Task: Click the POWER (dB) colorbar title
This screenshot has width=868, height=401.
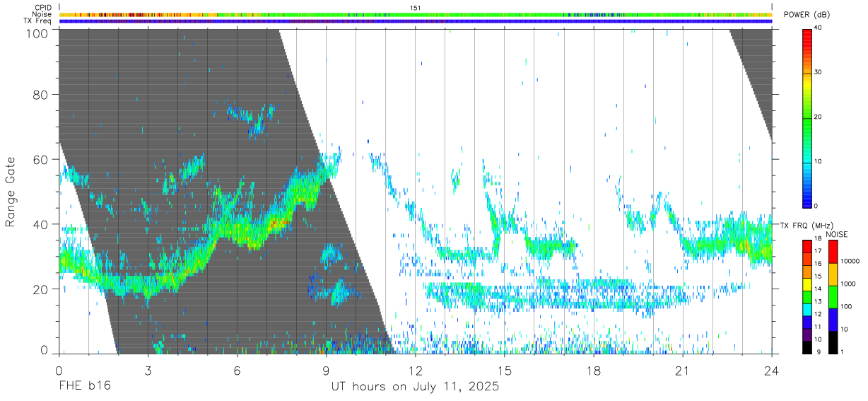Action: 807,15
